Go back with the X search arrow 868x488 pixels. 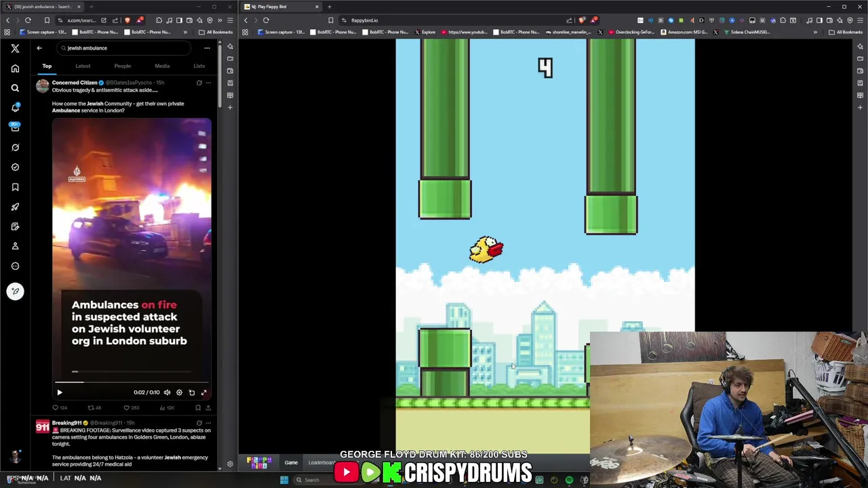tap(39, 48)
